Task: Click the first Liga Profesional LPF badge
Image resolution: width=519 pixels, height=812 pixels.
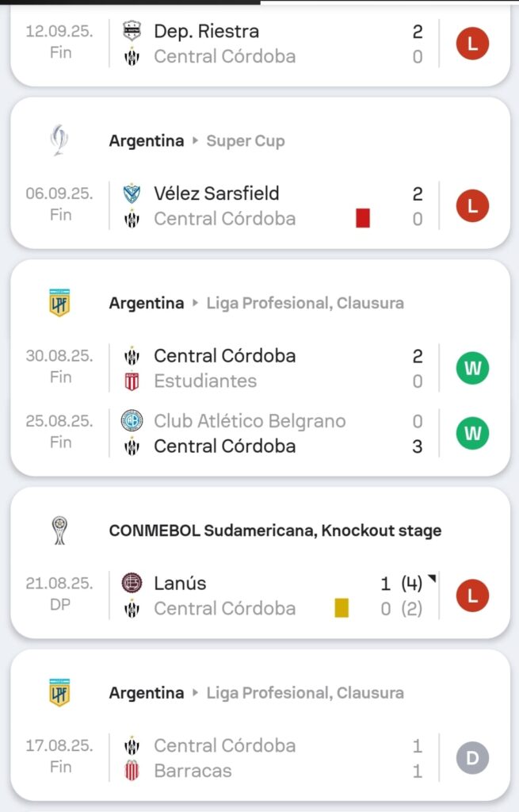Action: pyautogui.click(x=59, y=303)
